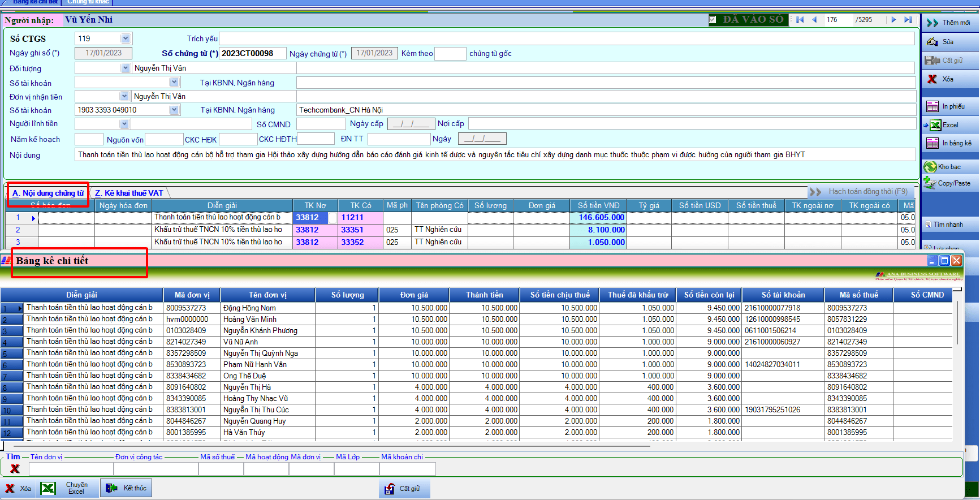Viewport: 980px width, 500px height.
Task: Click Chuyển Excel in the detail window
Action: pyautogui.click(x=67, y=488)
